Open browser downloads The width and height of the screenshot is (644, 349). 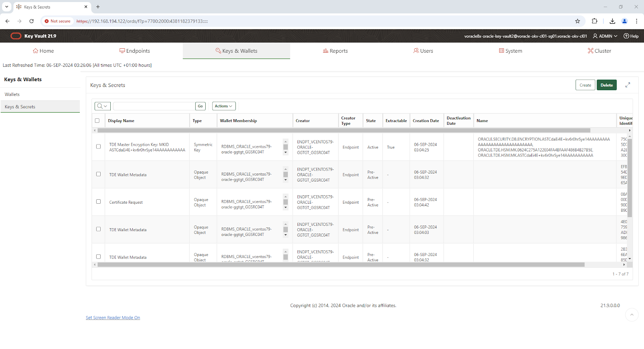(612, 21)
